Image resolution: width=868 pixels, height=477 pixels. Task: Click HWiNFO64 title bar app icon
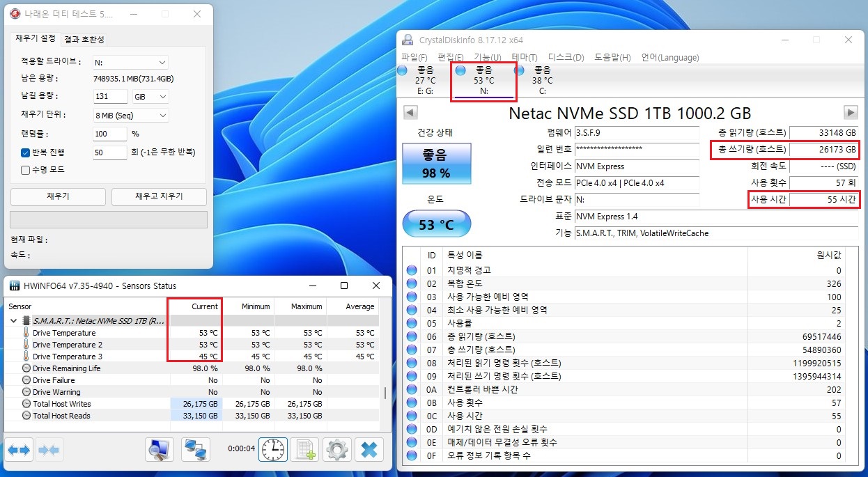point(14,286)
